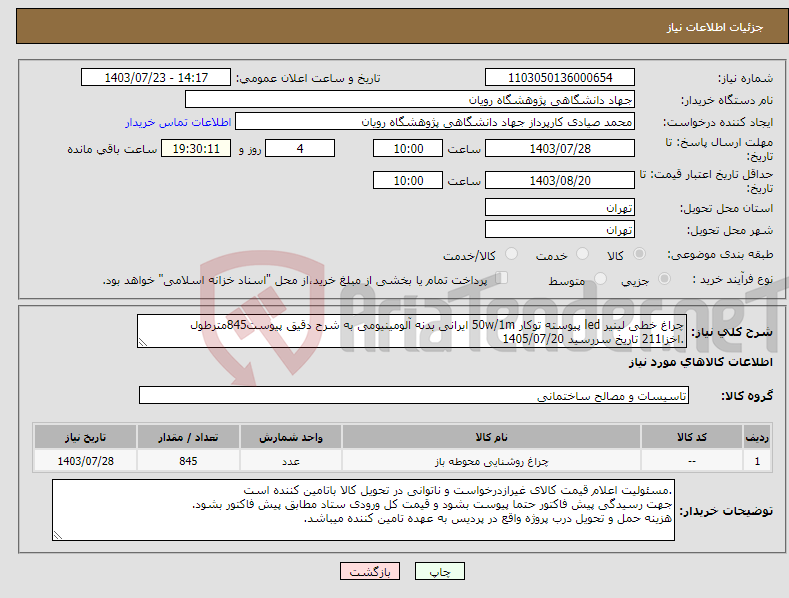The width and height of the screenshot is (789, 598).
Task: Click the بازگشت back button
Action: click(370, 572)
